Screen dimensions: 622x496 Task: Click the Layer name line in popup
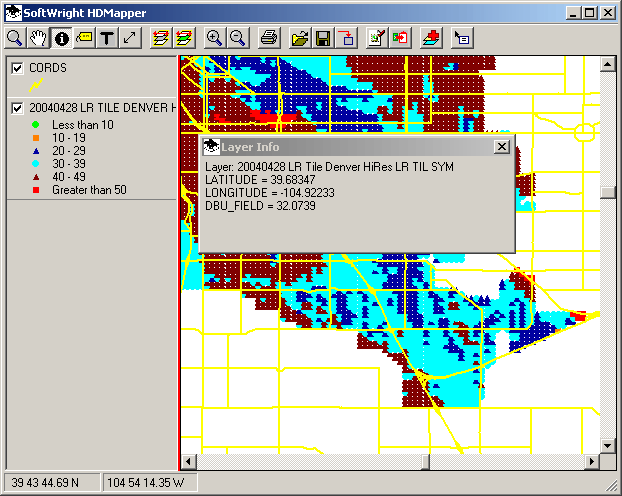tap(329, 167)
